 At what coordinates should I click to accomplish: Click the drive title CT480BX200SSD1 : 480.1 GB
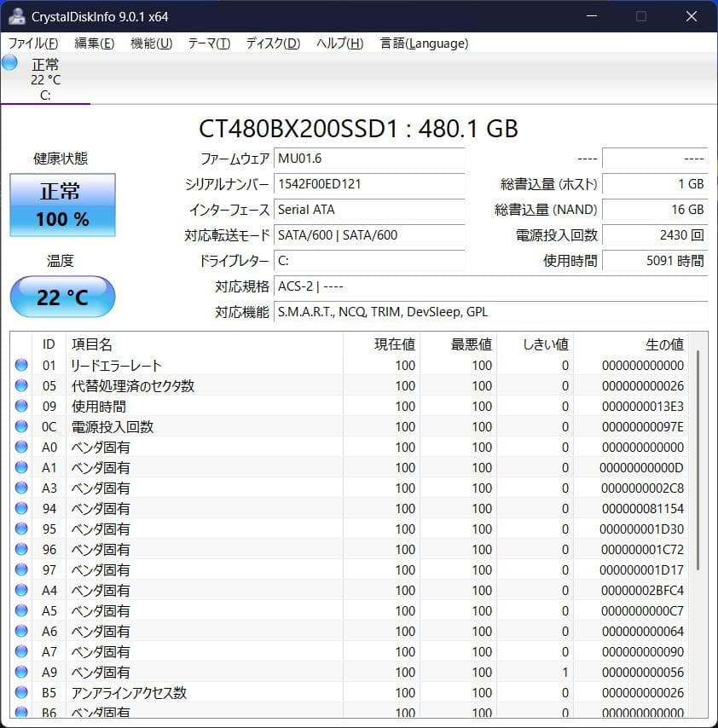click(358, 129)
